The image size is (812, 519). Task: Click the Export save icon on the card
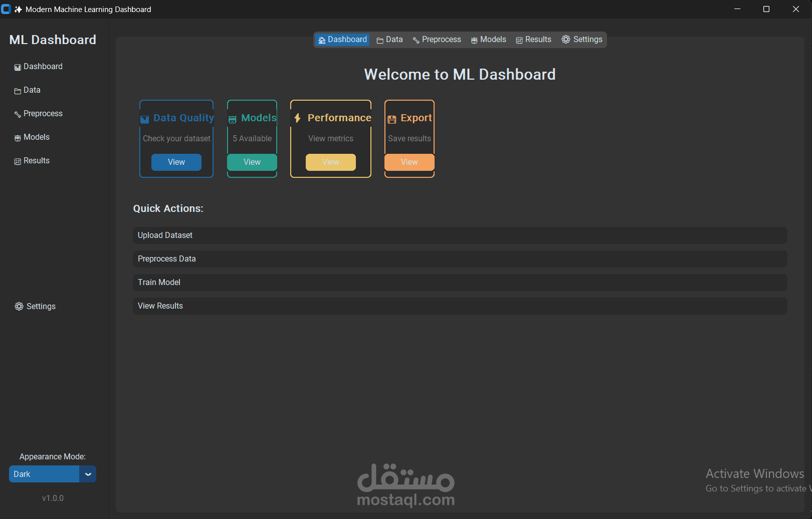391,119
